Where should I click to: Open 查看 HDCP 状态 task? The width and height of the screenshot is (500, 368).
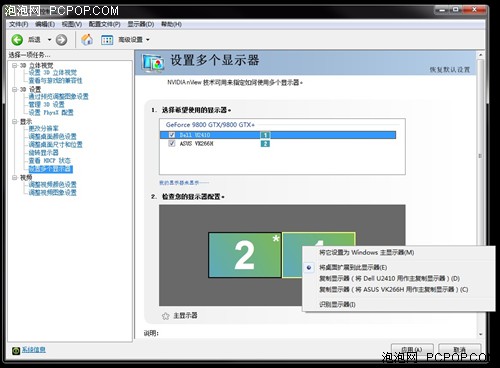click(x=50, y=161)
